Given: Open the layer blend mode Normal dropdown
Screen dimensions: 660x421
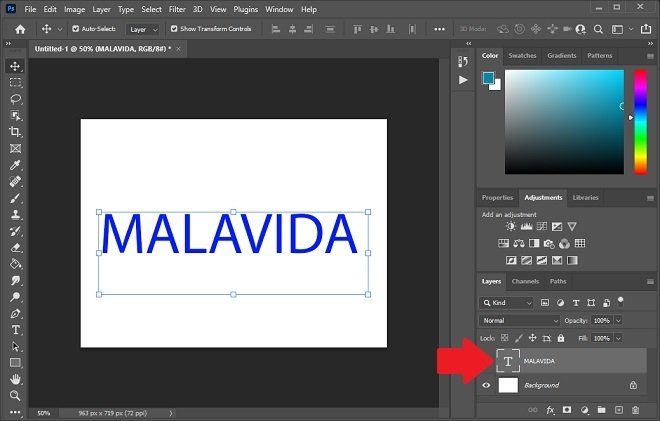Looking at the screenshot, I should coord(519,321).
